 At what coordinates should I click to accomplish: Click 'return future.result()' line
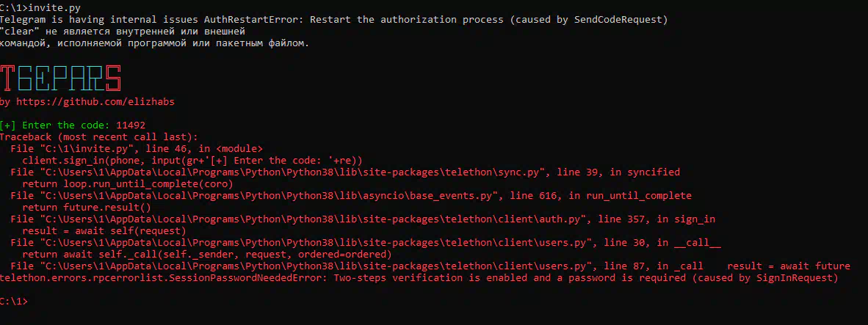87,208
